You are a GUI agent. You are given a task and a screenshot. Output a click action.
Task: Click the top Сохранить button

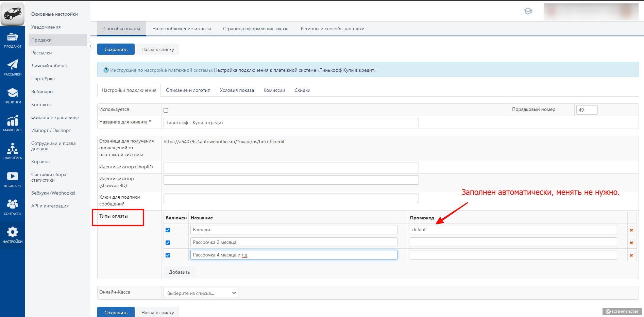point(116,49)
